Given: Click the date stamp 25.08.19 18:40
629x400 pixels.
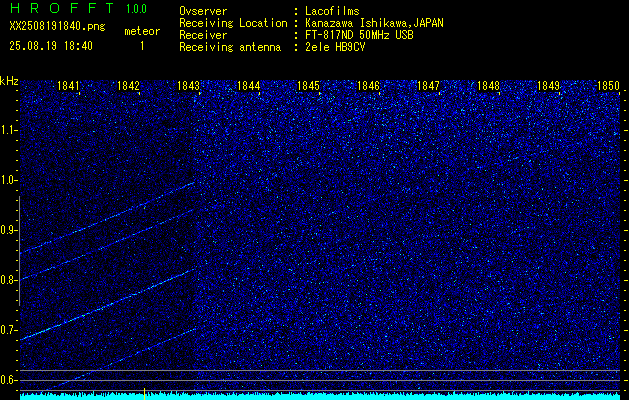Looking at the screenshot, I should click(51, 46).
